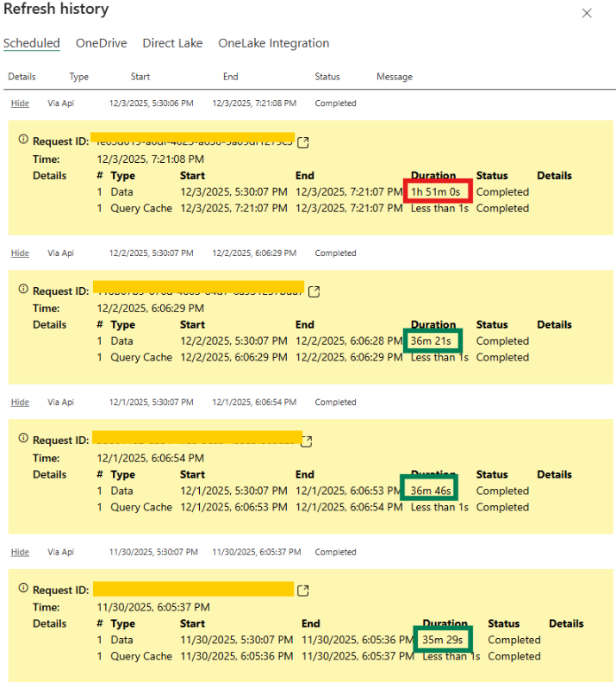
Task: Hide details of the 12/3/2025 refresh
Action: 20,103
